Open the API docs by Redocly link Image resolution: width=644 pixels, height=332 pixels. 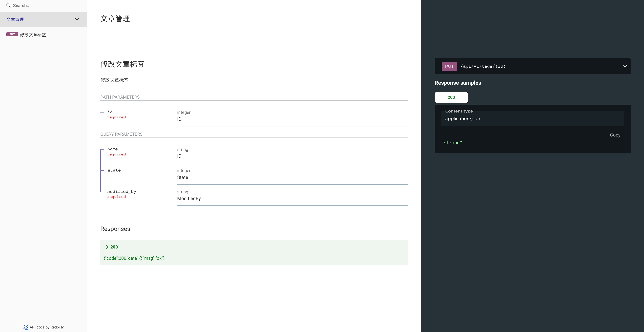click(46, 327)
